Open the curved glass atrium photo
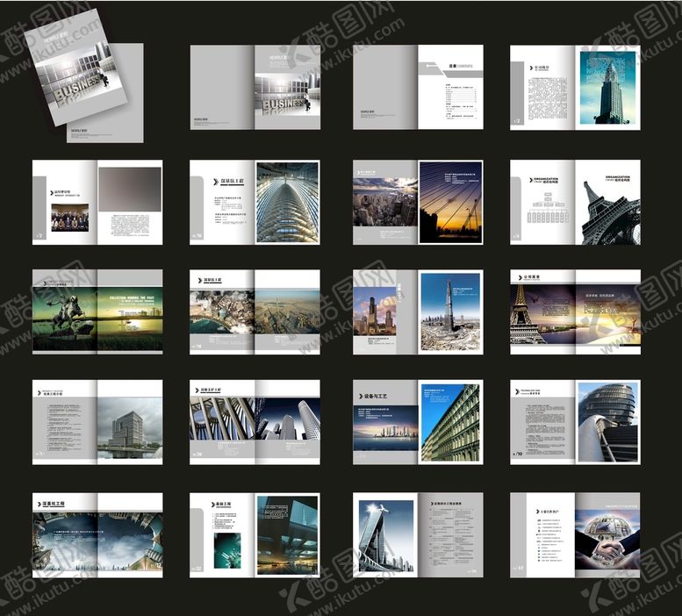The height and width of the screenshot is (616, 682). pyautogui.click(x=287, y=202)
